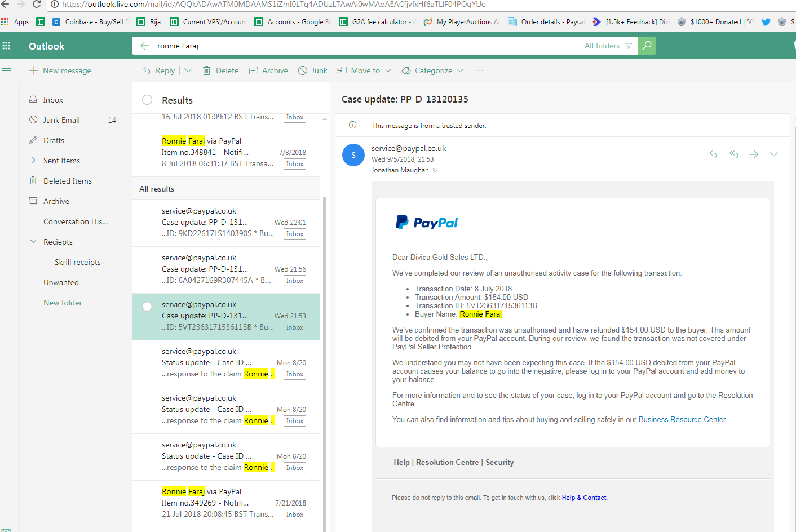Click Security footer link
The width and height of the screenshot is (796, 532).
(x=499, y=462)
